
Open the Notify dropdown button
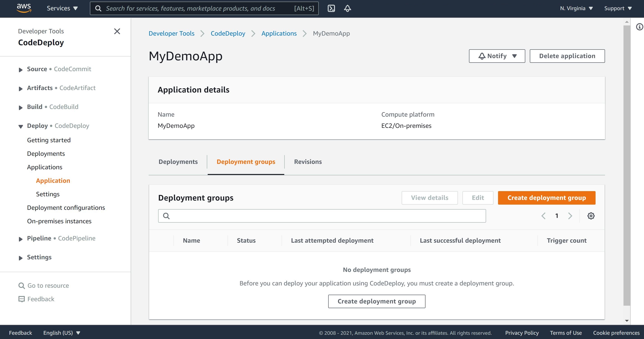pyautogui.click(x=497, y=56)
